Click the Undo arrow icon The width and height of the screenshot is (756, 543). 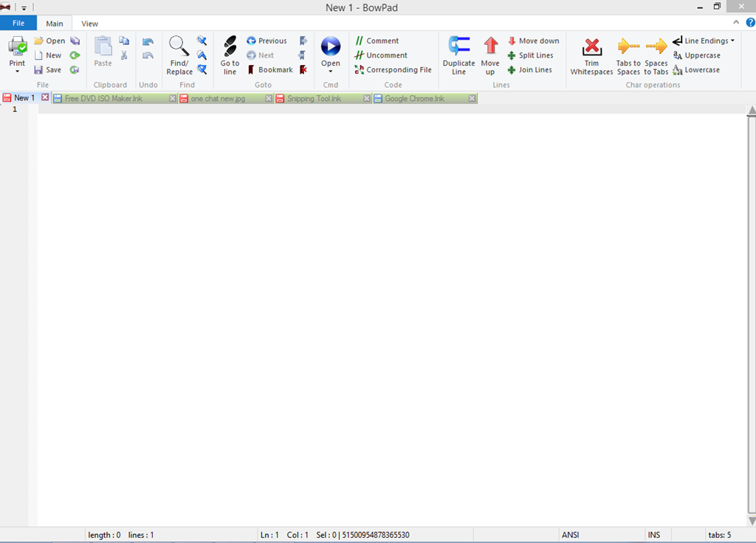pyautogui.click(x=148, y=42)
